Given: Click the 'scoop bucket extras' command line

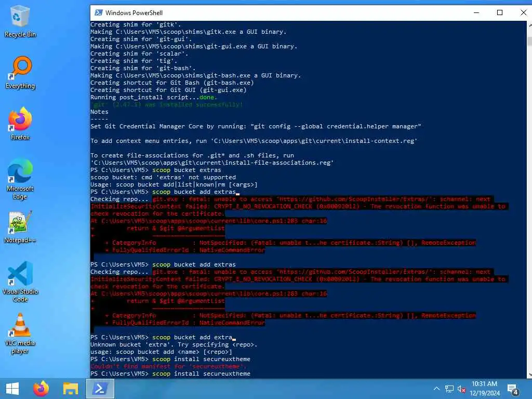Looking at the screenshot, I should [156, 170].
